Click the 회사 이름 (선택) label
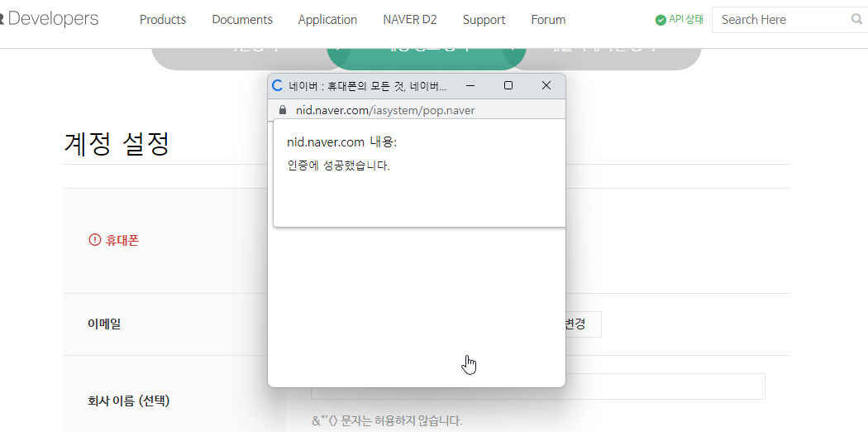Screen dimensions: 868x432 click(128, 401)
